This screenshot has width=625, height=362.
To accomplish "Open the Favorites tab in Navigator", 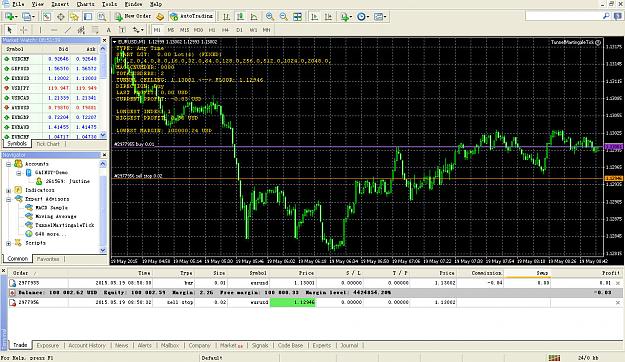I will click(x=48, y=259).
